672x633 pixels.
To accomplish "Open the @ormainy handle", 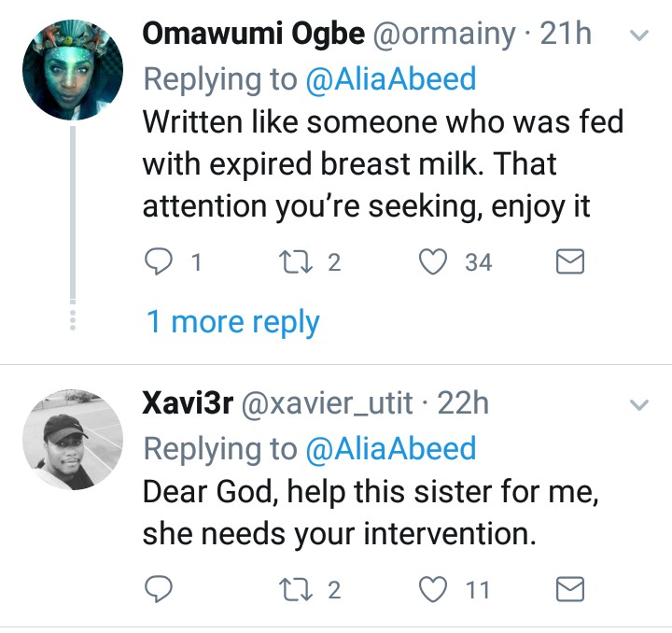I will (444, 35).
